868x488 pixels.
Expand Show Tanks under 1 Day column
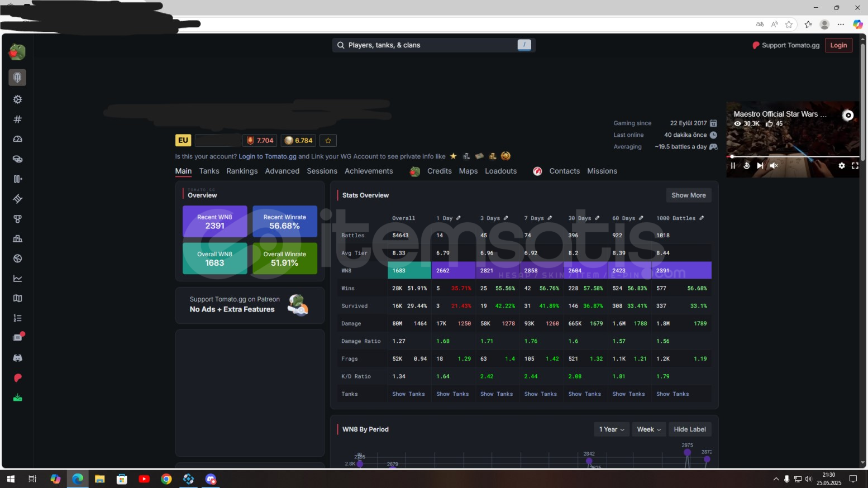click(x=452, y=394)
